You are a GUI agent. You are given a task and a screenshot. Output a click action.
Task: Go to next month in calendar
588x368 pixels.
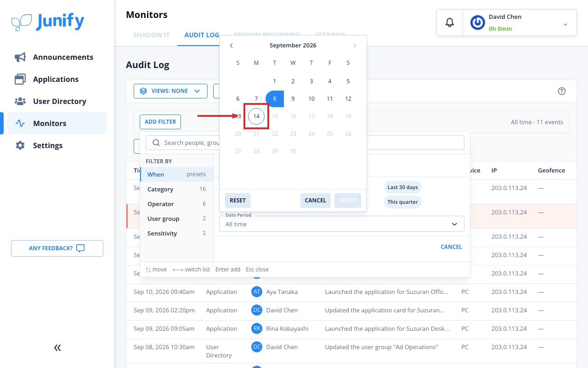355,46
